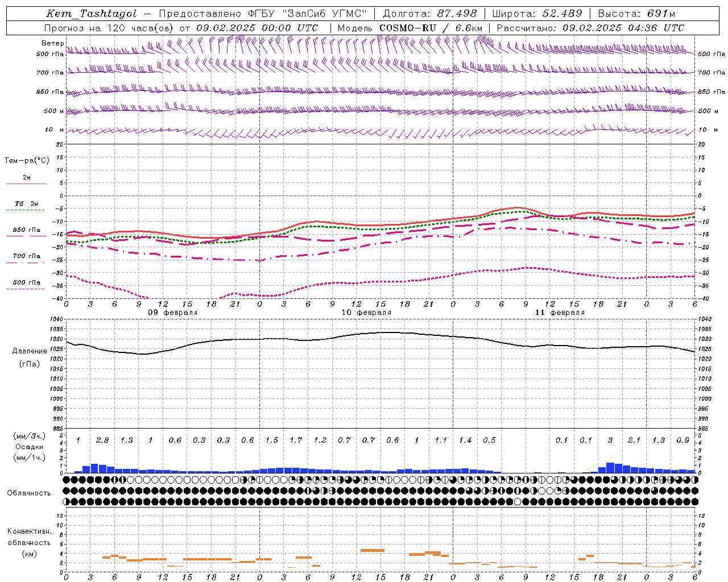This screenshot has height=582, width=728.
Task: Click the 1000 label on right pressure axis
Action: pyautogui.click(x=704, y=399)
